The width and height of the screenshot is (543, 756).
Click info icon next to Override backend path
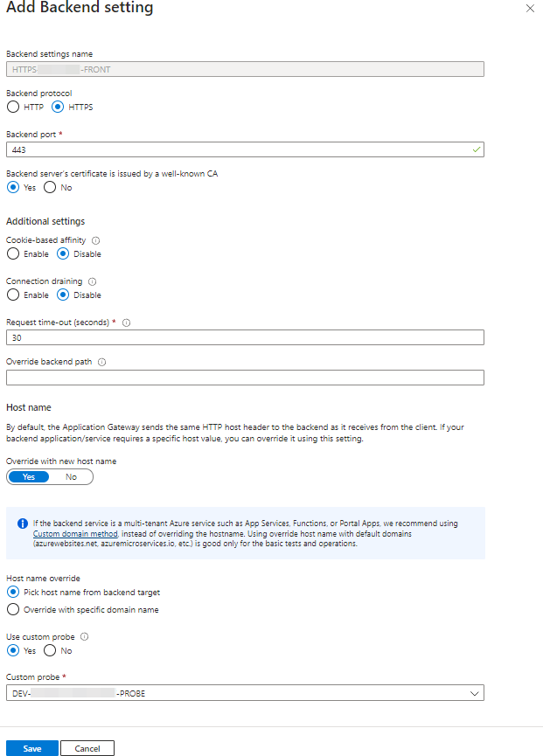click(103, 362)
